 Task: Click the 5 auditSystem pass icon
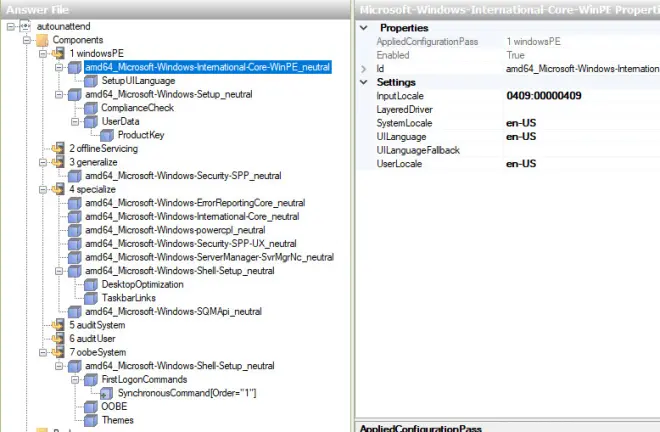click(x=58, y=325)
